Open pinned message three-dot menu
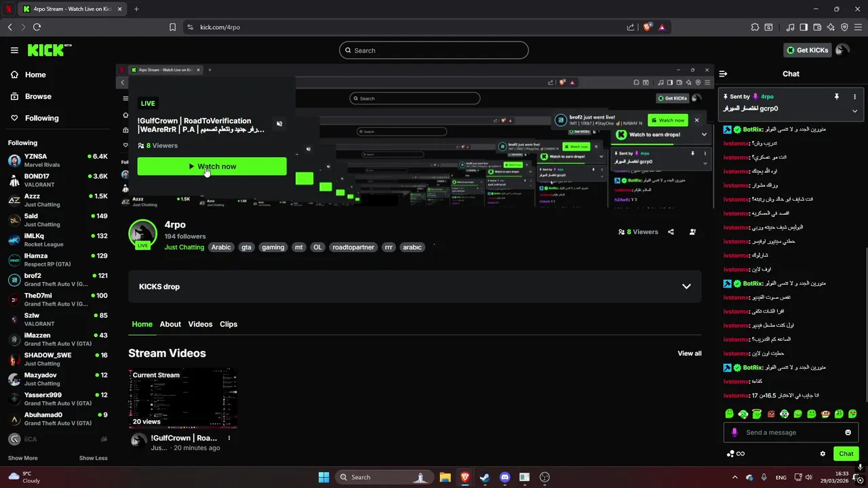This screenshot has height=488, width=868. pyautogui.click(x=854, y=96)
